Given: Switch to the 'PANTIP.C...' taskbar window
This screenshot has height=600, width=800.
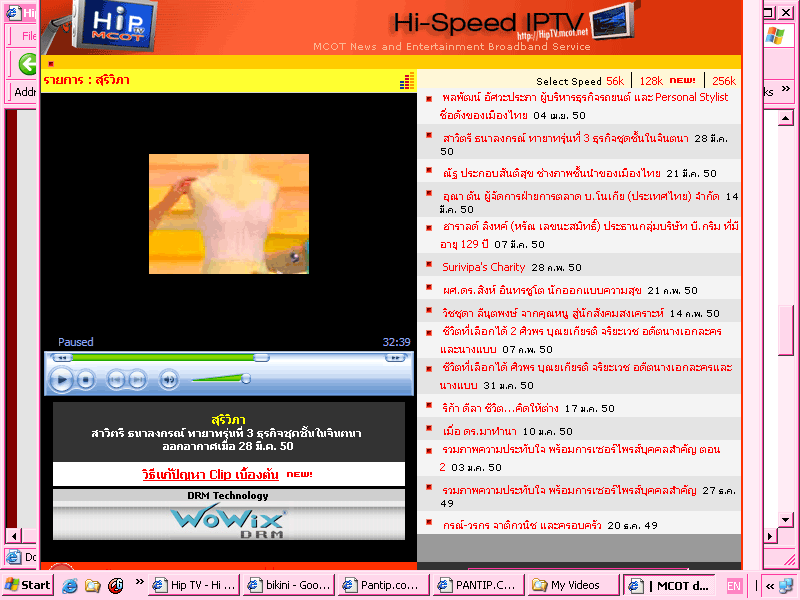Looking at the screenshot, I should point(479,585).
